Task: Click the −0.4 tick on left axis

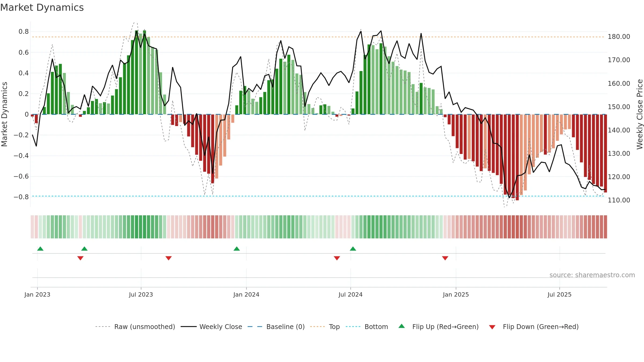Action: pyautogui.click(x=21, y=156)
